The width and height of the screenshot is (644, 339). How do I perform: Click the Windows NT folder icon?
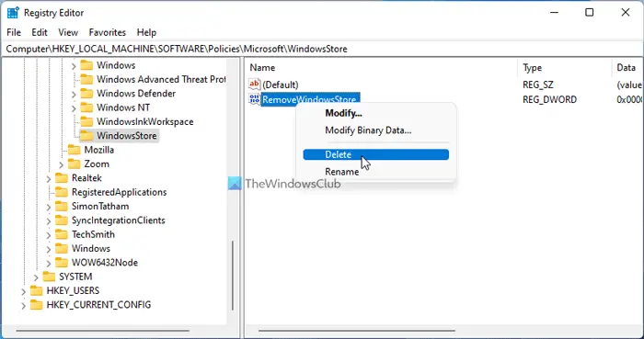(x=86, y=107)
